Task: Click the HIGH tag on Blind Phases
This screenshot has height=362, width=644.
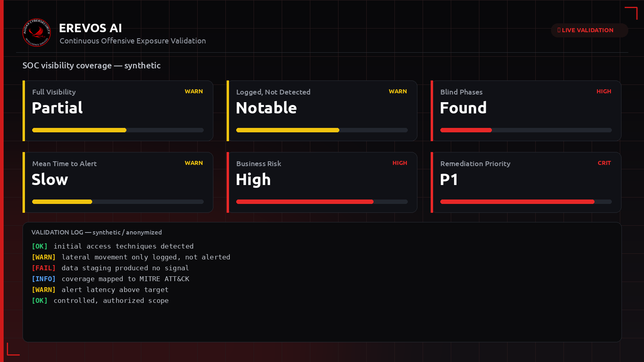Action: [604, 91]
